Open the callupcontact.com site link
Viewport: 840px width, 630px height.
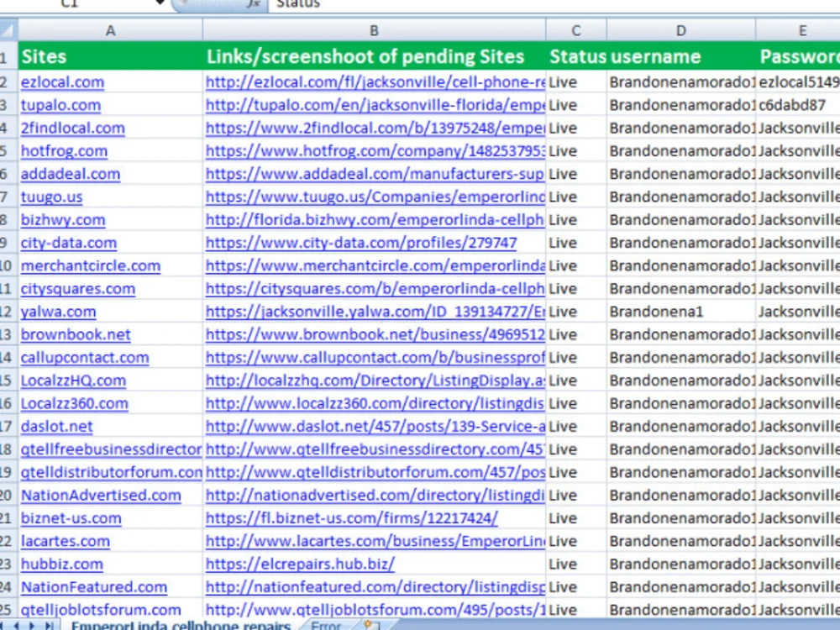[85, 358]
